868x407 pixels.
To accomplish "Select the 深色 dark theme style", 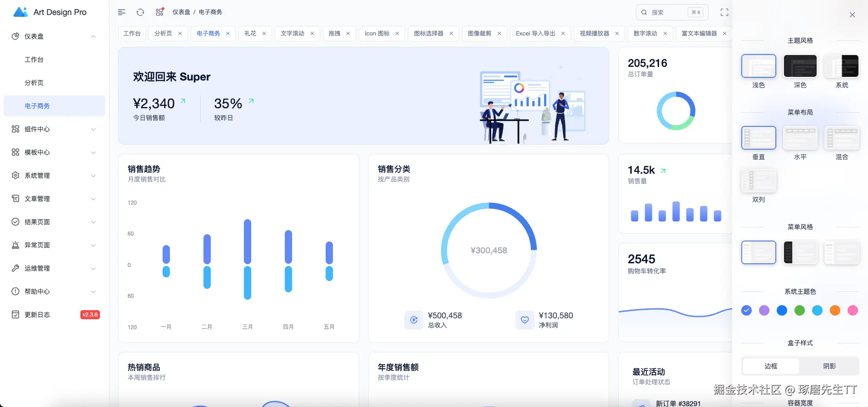I will [x=800, y=66].
